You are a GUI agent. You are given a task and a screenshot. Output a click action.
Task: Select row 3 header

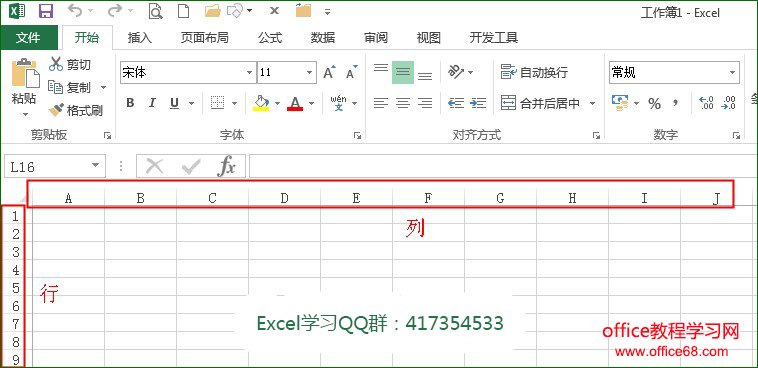15,251
